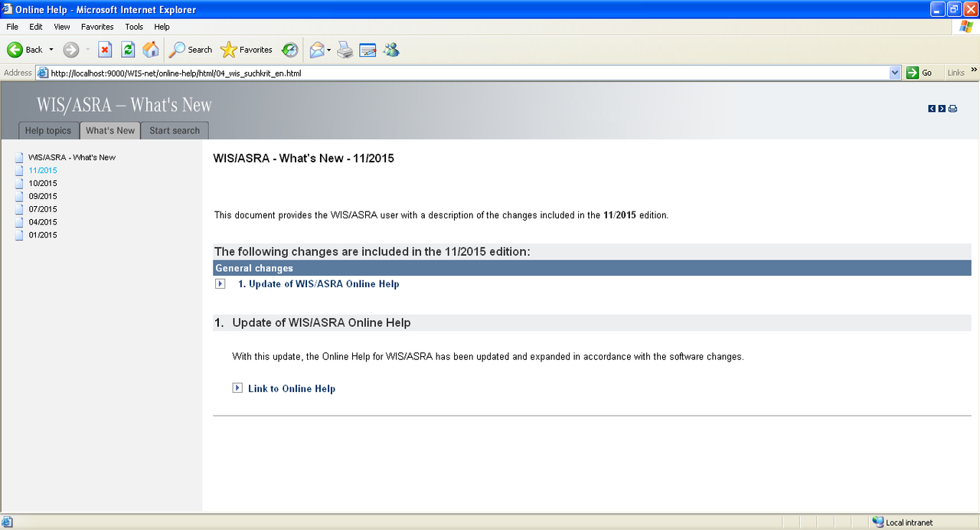Image resolution: width=980 pixels, height=530 pixels.
Task: Click the 'General changes' section header
Action: coord(592,268)
